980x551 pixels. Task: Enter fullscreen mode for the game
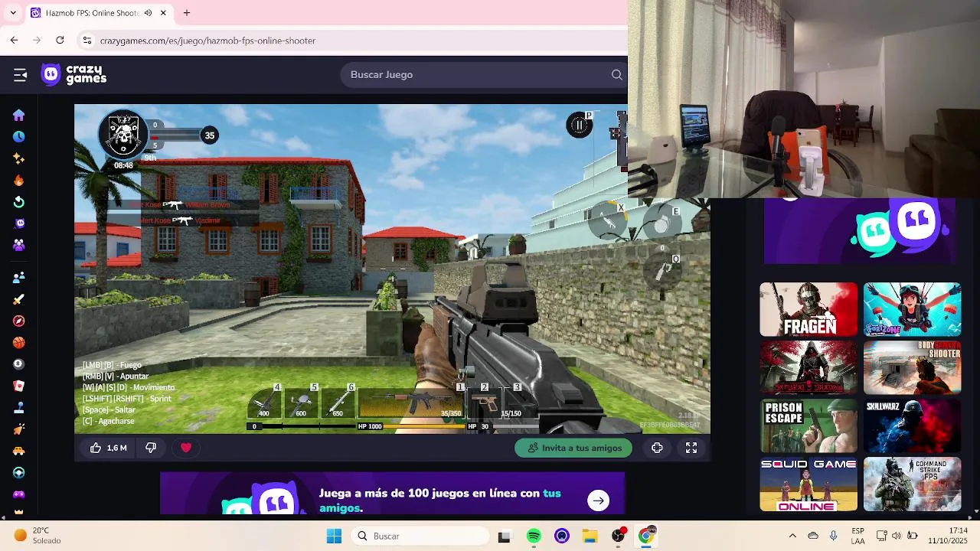(x=691, y=448)
